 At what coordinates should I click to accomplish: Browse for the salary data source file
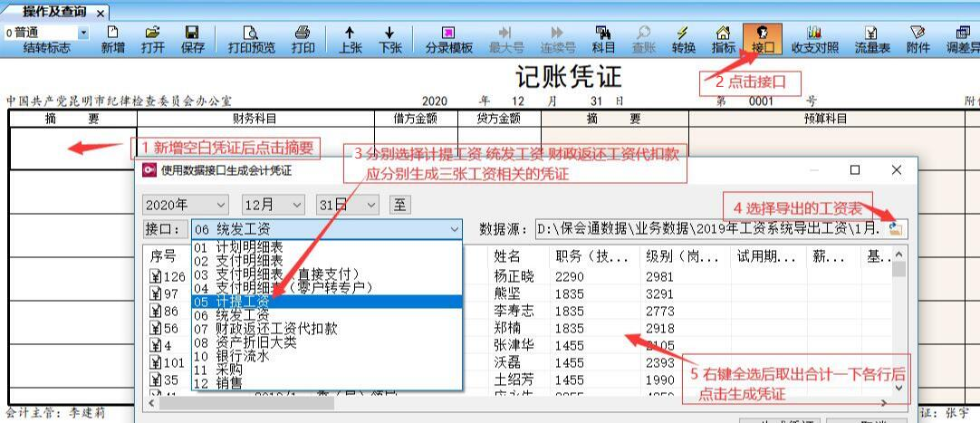point(896,228)
